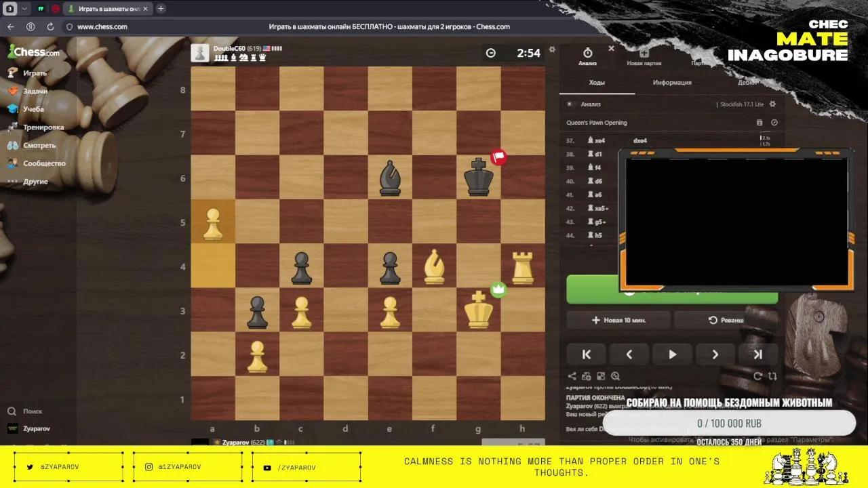This screenshot has height=488, width=868.
Task: Click the share game icon
Action: click(572, 376)
